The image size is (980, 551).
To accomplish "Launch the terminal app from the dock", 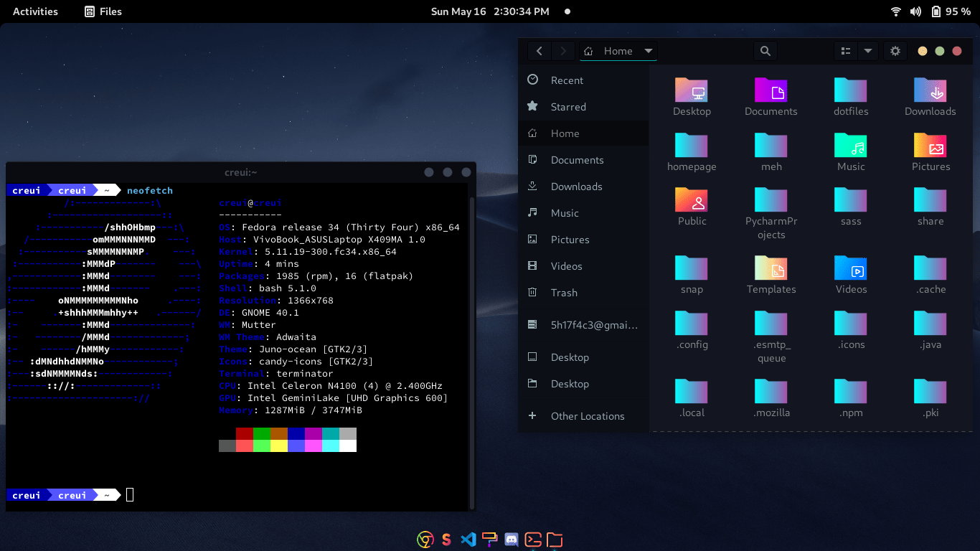I will point(533,540).
